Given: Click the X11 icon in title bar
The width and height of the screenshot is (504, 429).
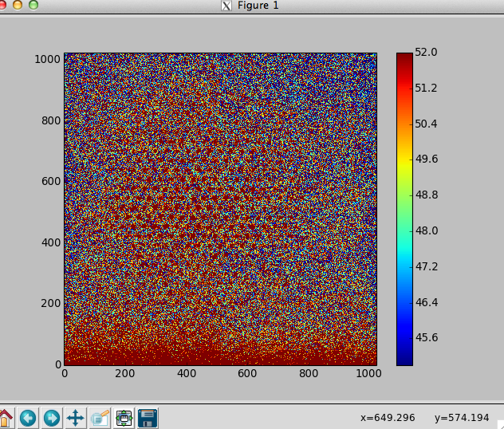Looking at the screenshot, I should coord(226,6).
